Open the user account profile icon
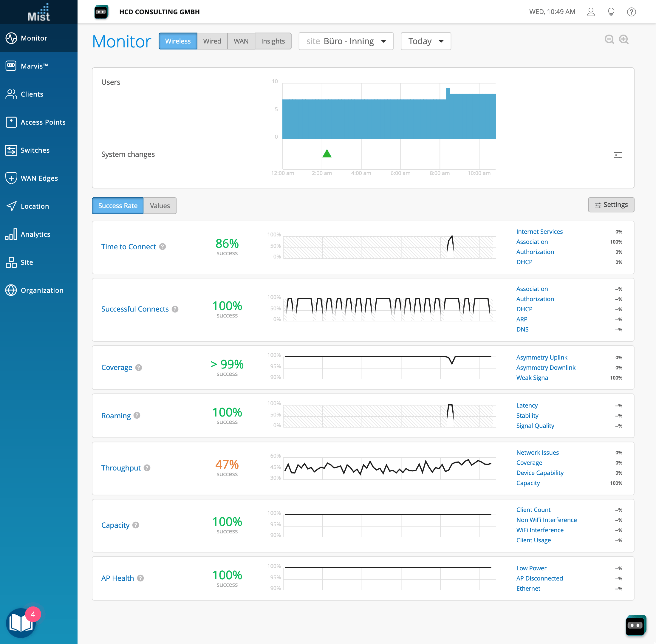The image size is (656, 644). [591, 12]
